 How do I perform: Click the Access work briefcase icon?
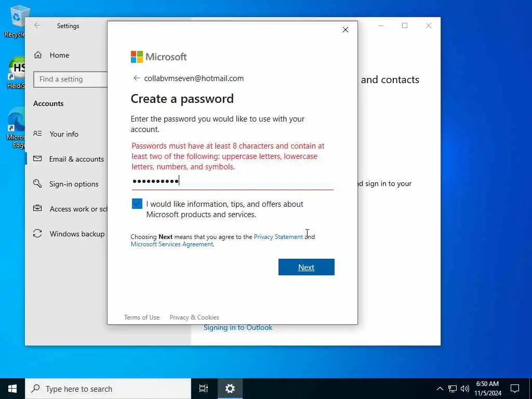click(37, 208)
